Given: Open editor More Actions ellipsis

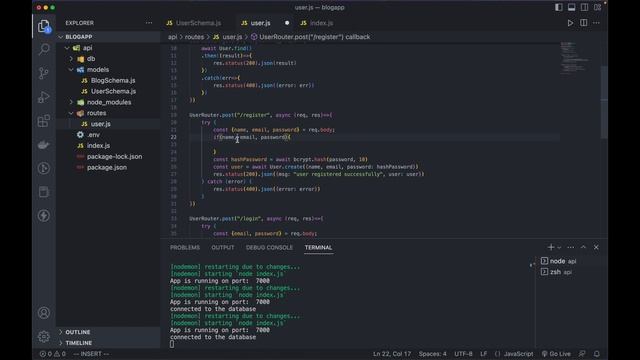Looking at the screenshot, I should click(x=596, y=23).
